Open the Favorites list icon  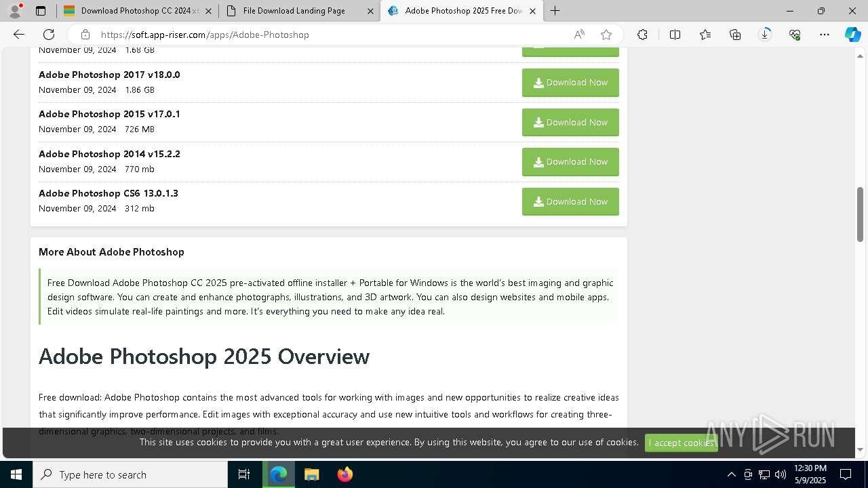click(x=705, y=35)
